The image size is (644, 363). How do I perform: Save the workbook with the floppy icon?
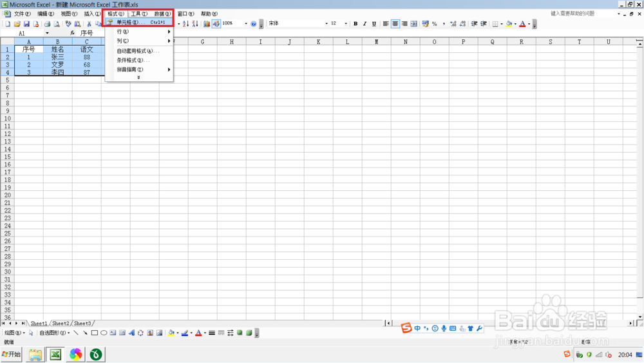[26, 24]
